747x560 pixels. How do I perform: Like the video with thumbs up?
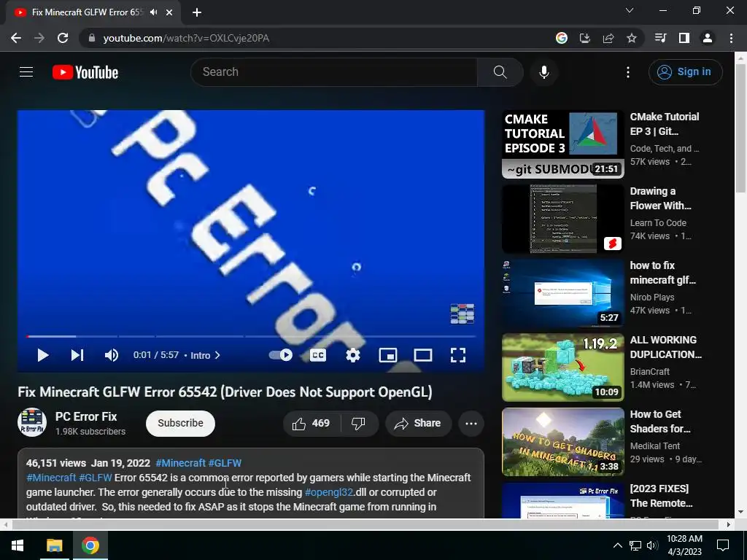coord(311,424)
